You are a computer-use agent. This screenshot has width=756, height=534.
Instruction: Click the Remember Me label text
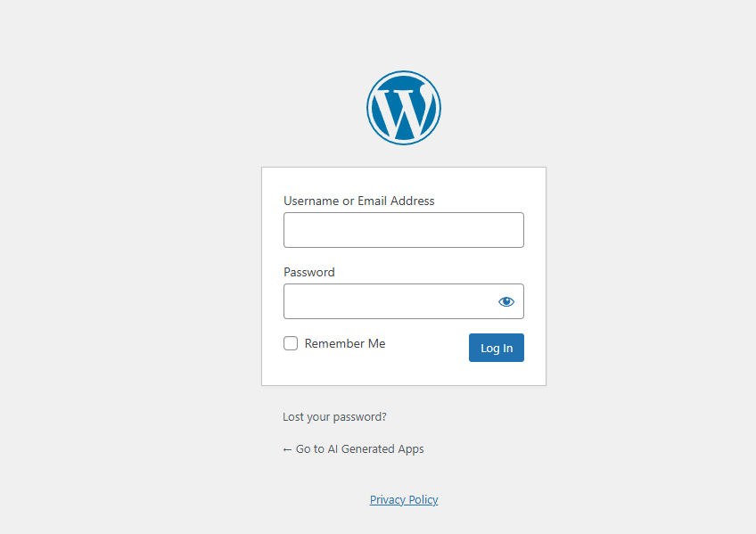tap(345, 343)
